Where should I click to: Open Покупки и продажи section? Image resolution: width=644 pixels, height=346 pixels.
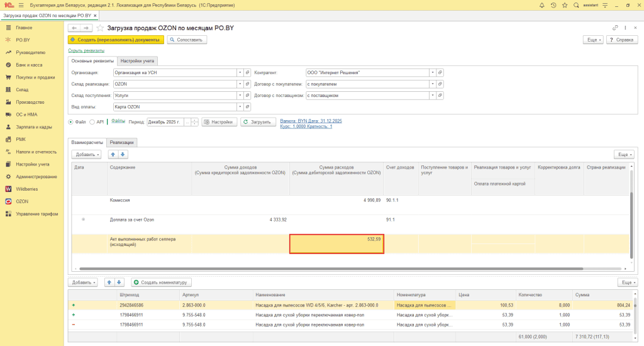(x=35, y=77)
